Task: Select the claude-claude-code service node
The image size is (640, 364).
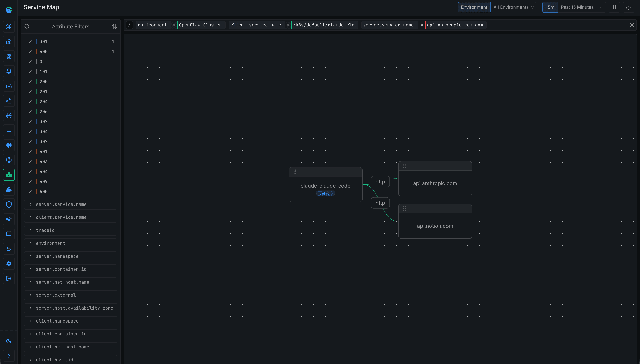Action: [325, 186]
